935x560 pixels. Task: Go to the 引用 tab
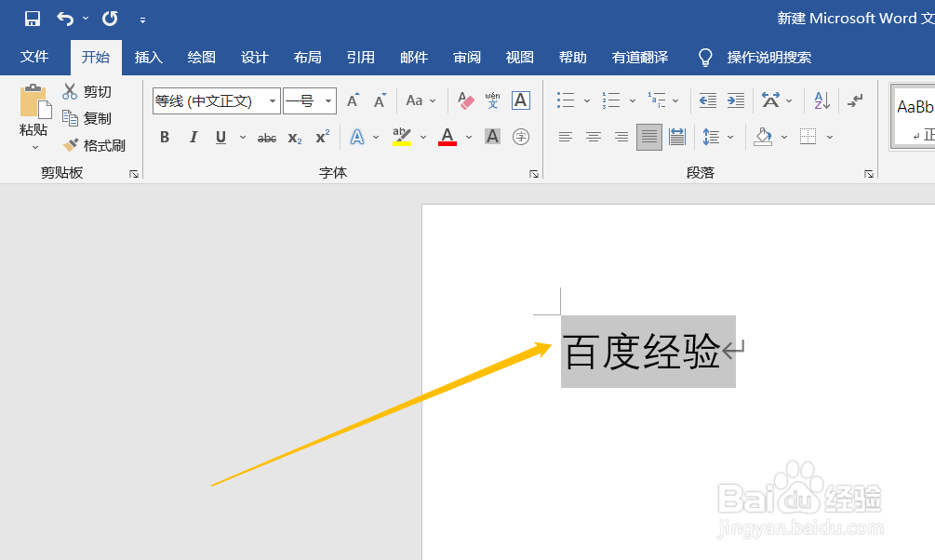point(361,58)
